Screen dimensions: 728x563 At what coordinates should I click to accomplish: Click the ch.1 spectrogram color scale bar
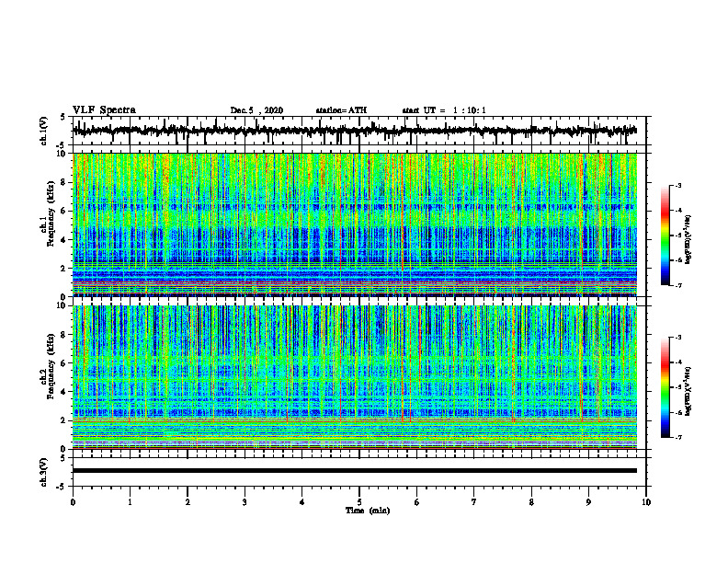click(x=665, y=236)
